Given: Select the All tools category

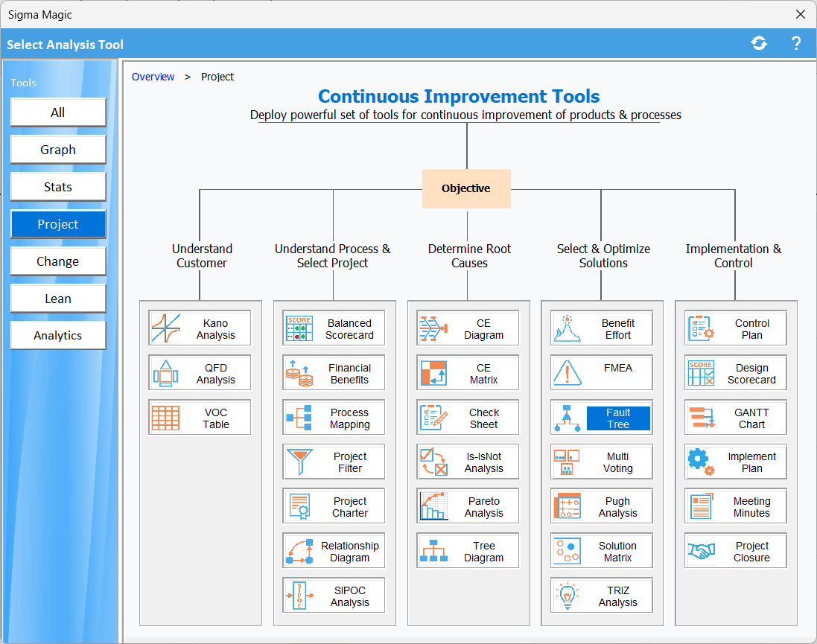Looking at the screenshot, I should [58, 112].
